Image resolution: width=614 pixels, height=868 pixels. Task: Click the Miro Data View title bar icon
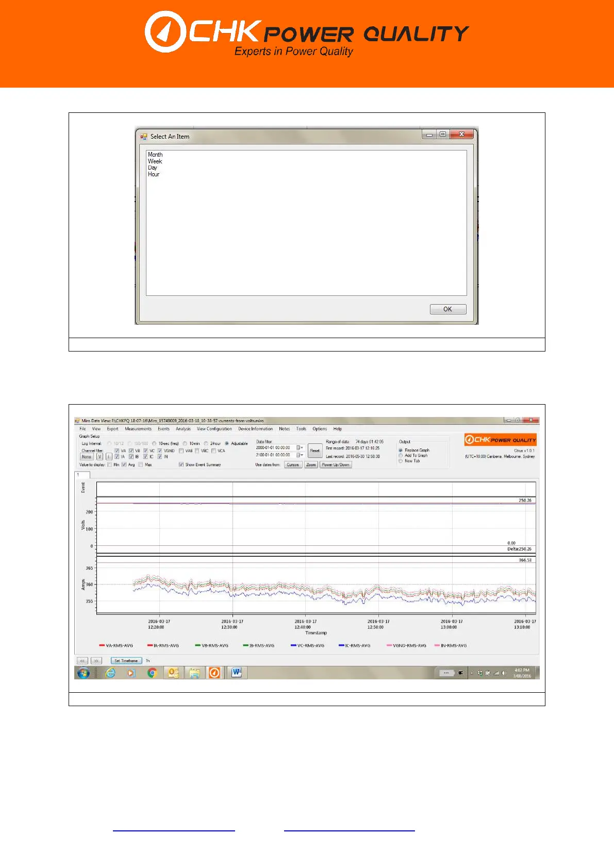click(x=77, y=421)
